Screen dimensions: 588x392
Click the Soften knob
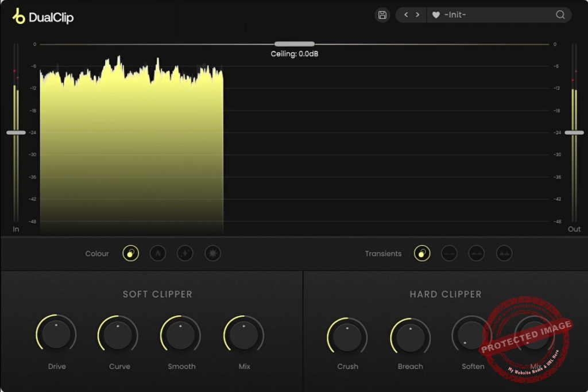tap(472, 335)
